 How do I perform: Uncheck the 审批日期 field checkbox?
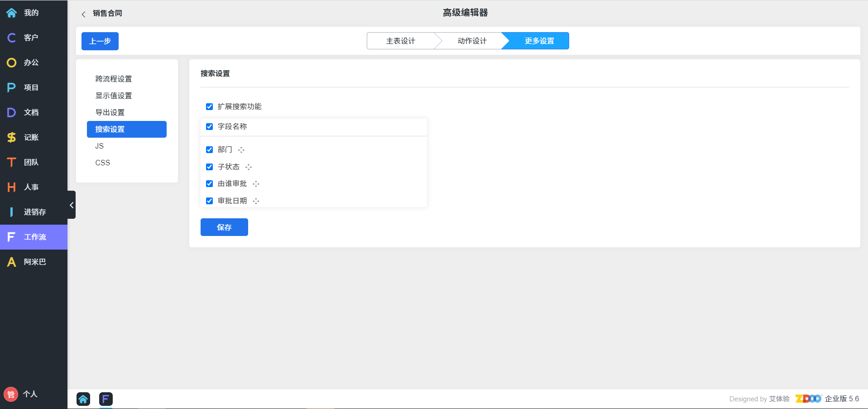point(209,201)
